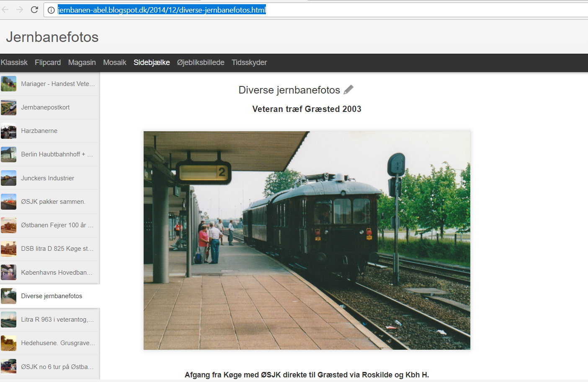Screen dimensions: 588x382
Task: Click the Diverse jernbanefotos post heading
Action: coord(289,90)
